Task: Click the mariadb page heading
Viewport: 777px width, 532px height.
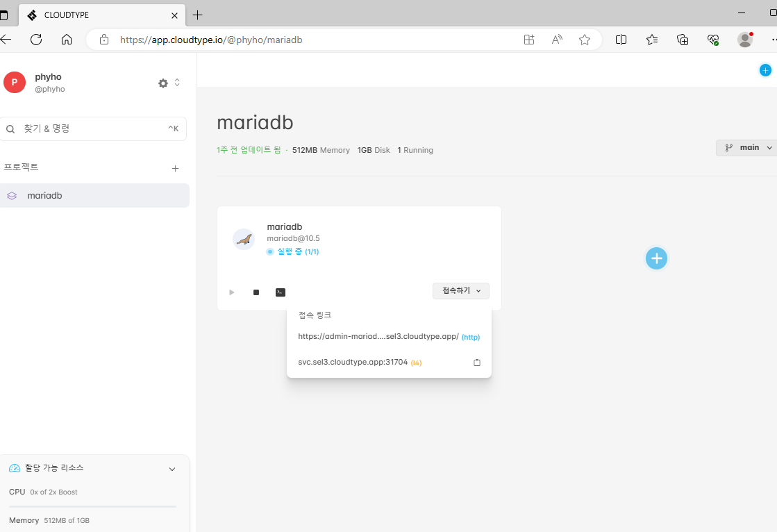Action: pos(256,122)
